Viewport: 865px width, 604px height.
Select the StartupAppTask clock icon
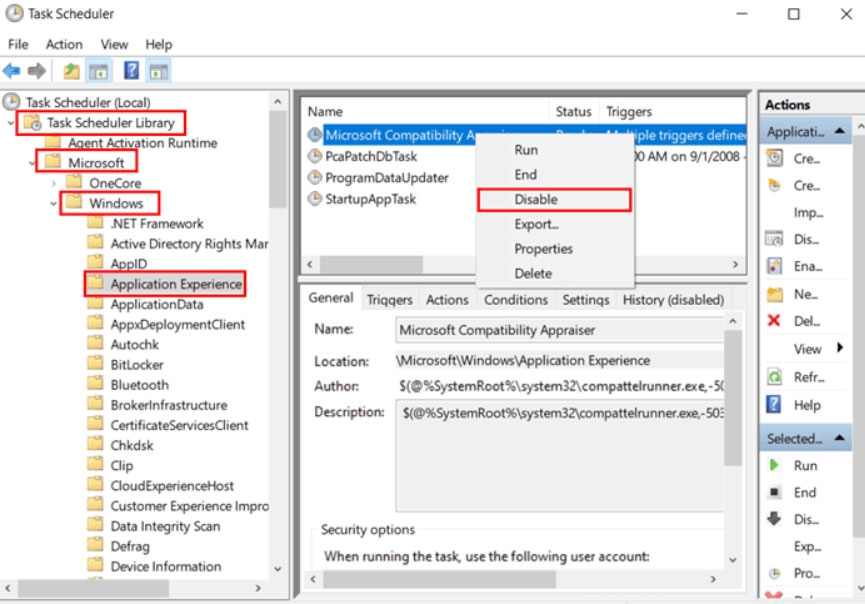(314, 199)
